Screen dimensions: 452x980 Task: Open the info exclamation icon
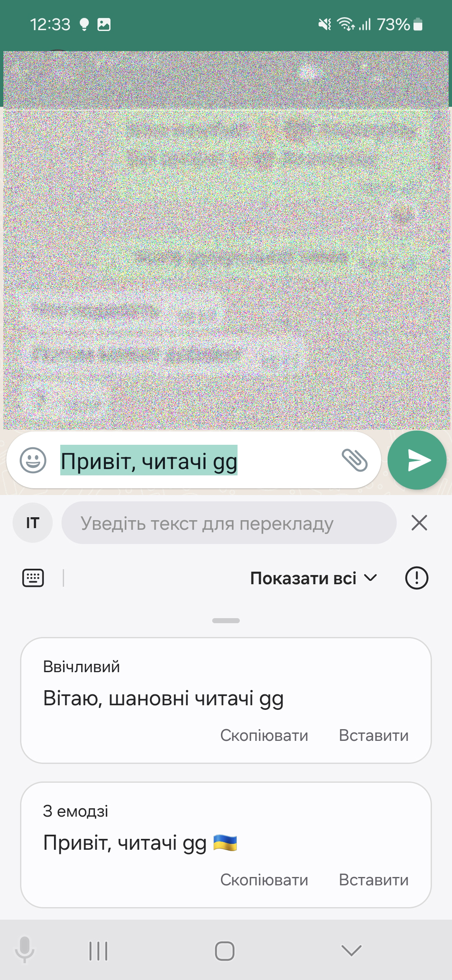(x=417, y=578)
